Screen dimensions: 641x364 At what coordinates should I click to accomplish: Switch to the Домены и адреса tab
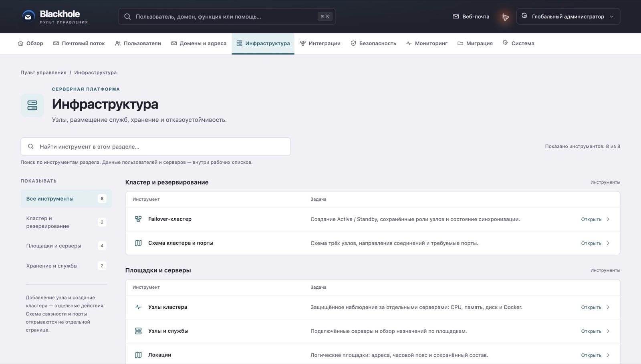point(199,43)
